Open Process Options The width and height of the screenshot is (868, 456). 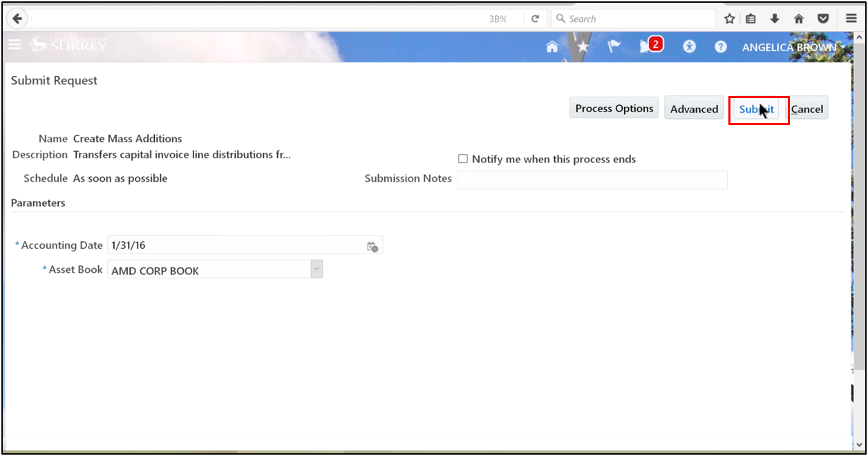[613, 108]
